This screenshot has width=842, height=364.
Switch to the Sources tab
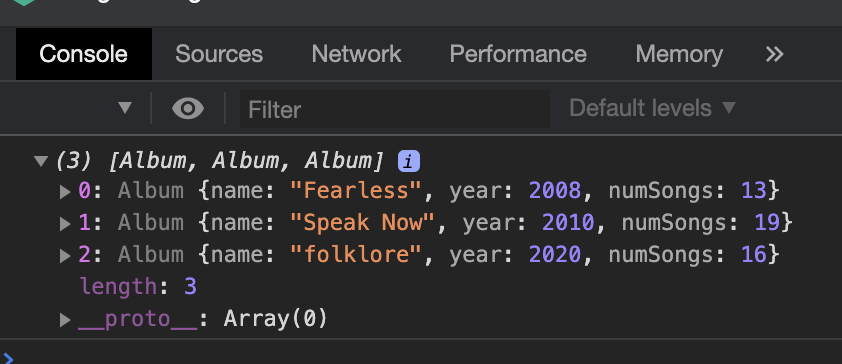click(x=219, y=54)
